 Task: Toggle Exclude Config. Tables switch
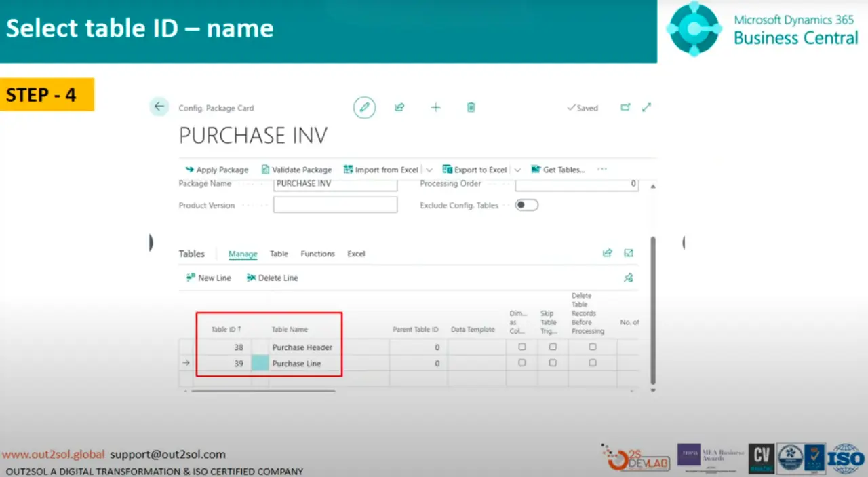526,205
